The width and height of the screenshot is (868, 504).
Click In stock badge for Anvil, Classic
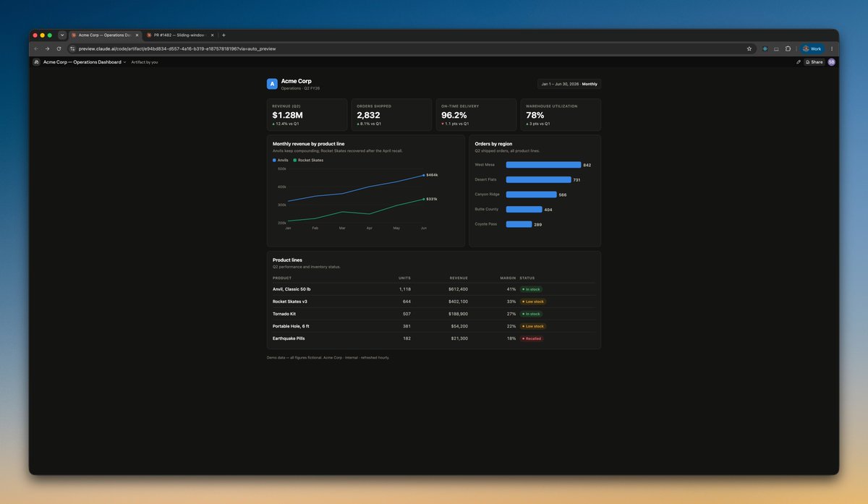point(531,289)
